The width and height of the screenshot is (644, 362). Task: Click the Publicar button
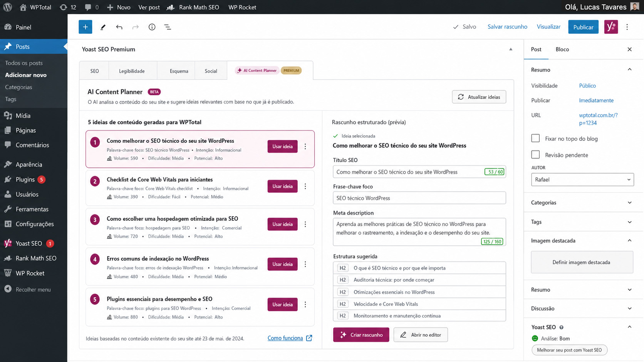click(583, 27)
